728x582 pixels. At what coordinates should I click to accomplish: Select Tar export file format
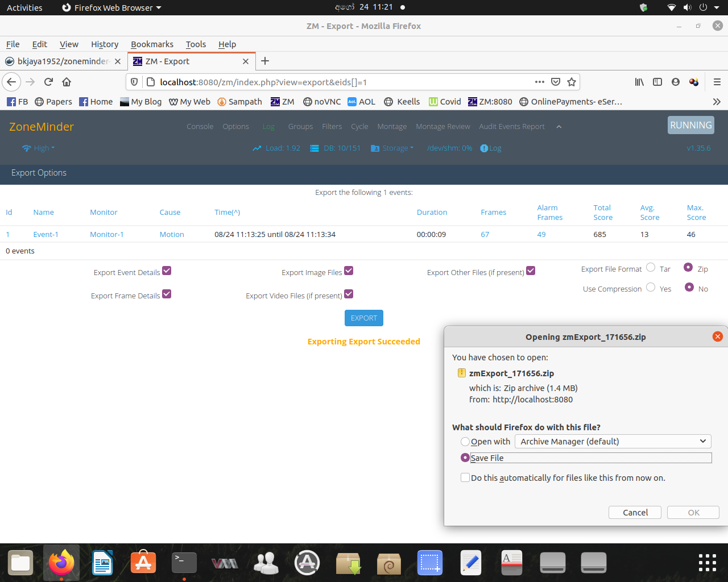pyautogui.click(x=651, y=267)
